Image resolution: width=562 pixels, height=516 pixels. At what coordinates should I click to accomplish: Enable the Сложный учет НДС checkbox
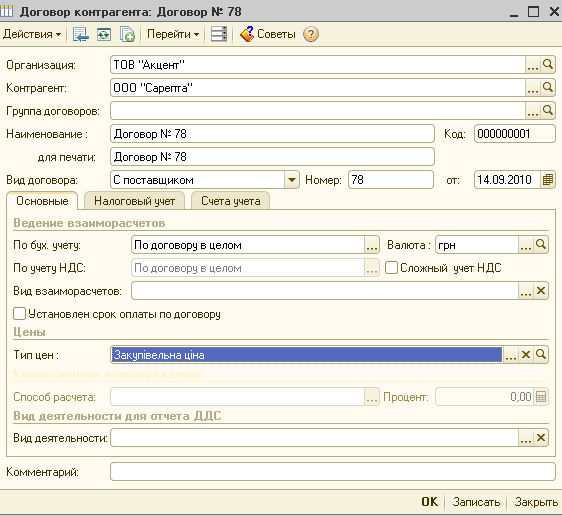391,268
